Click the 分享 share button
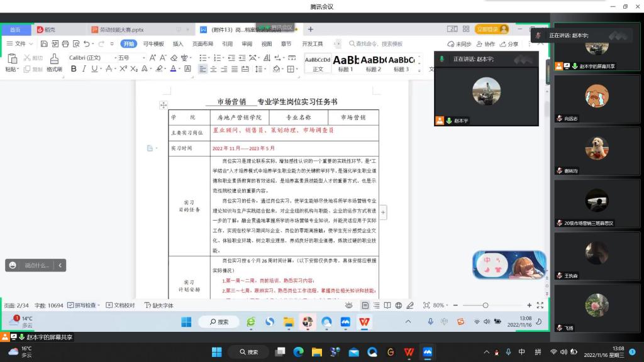This screenshot has width=644, height=362. pos(510,44)
